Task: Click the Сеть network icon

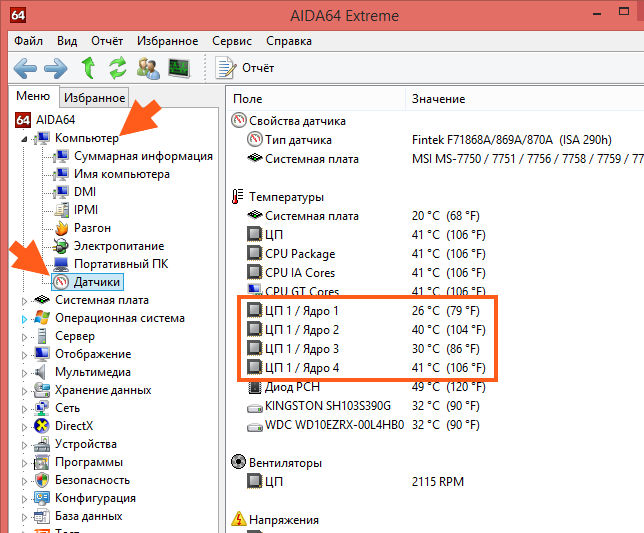Action: point(42,408)
